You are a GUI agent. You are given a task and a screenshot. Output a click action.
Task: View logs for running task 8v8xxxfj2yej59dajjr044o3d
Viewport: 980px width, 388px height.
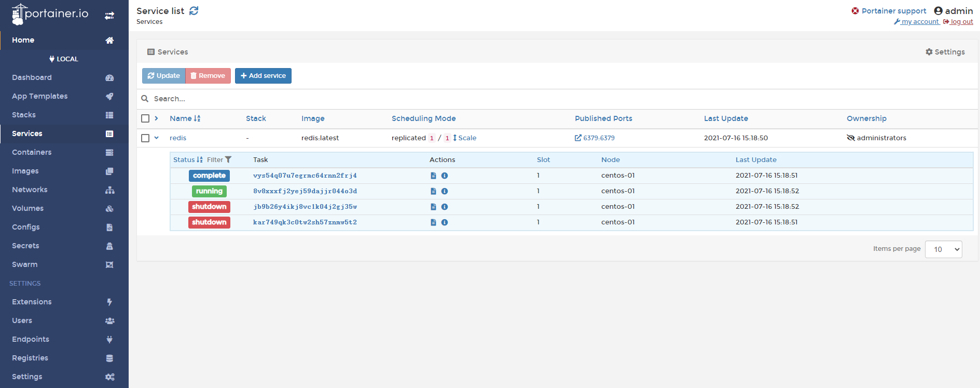(433, 191)
